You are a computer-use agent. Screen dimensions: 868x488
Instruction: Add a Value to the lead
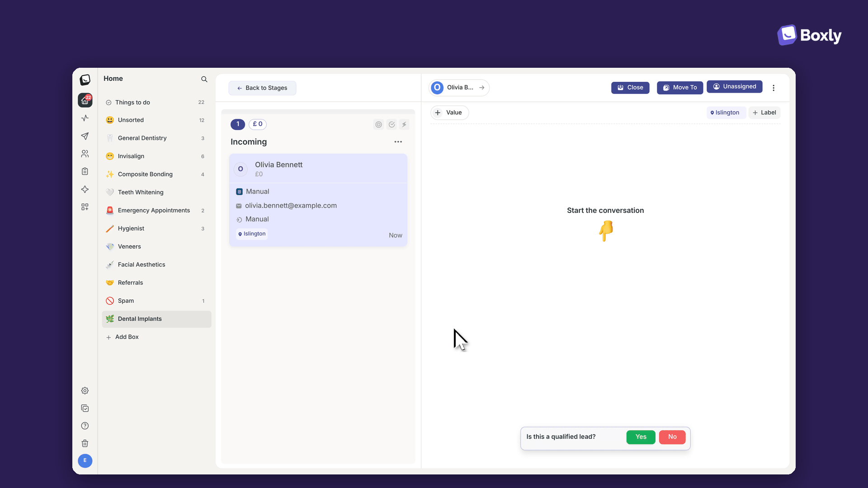pyautogui.click(x=449, y=113)
